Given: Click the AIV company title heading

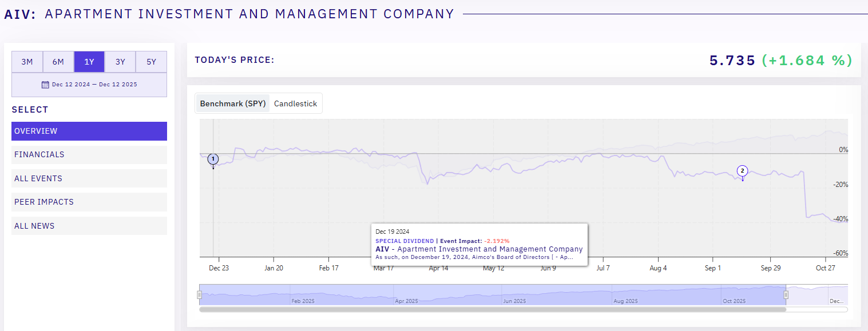Looking at the screenshot, I should pos(229,14).
